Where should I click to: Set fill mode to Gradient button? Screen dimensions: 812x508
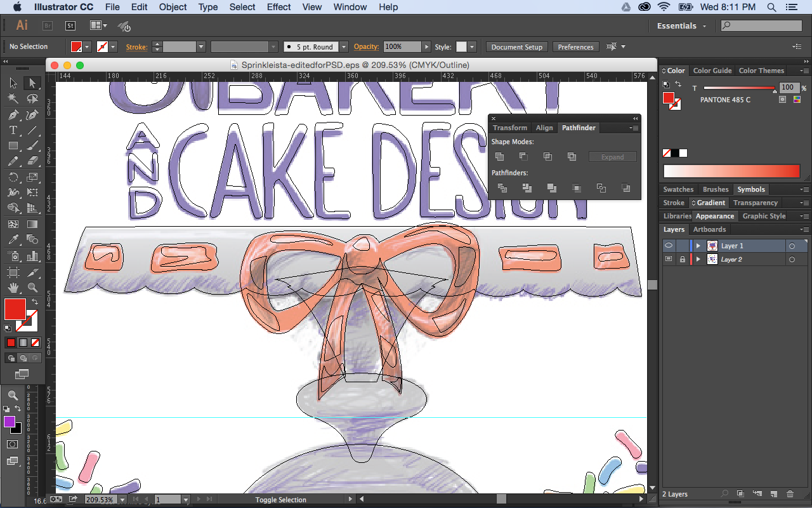[23, 342]
